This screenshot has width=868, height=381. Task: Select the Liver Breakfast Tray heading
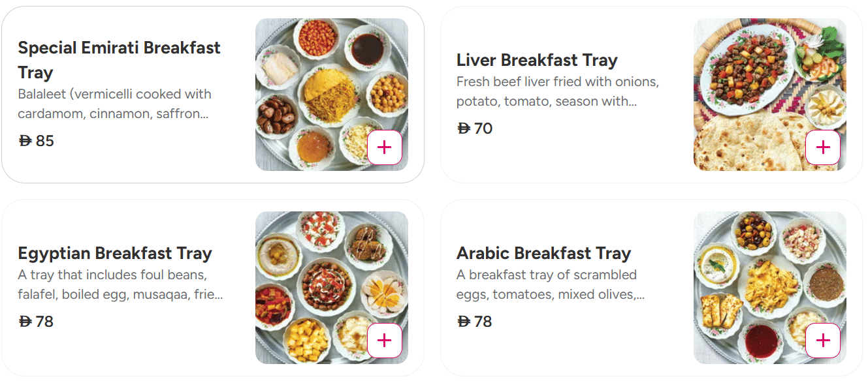[537, 60]
